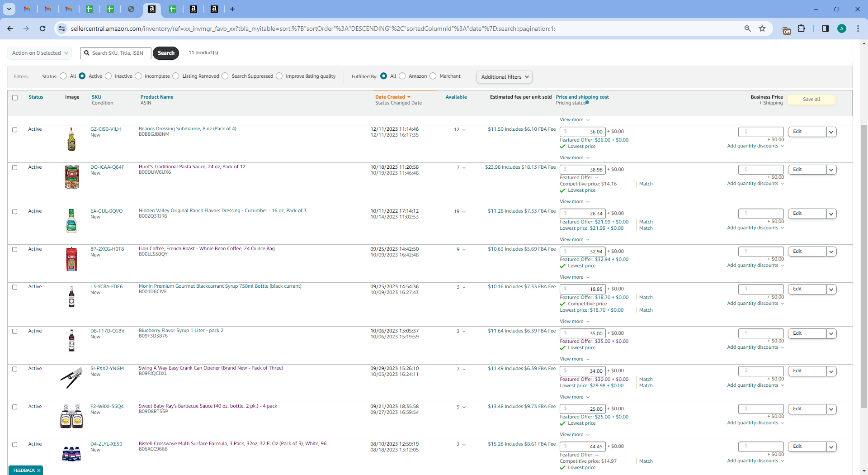This screenshot has height=475, width=868.
Task: Select the Search Suppressed filter
Action: coord(225,76)
